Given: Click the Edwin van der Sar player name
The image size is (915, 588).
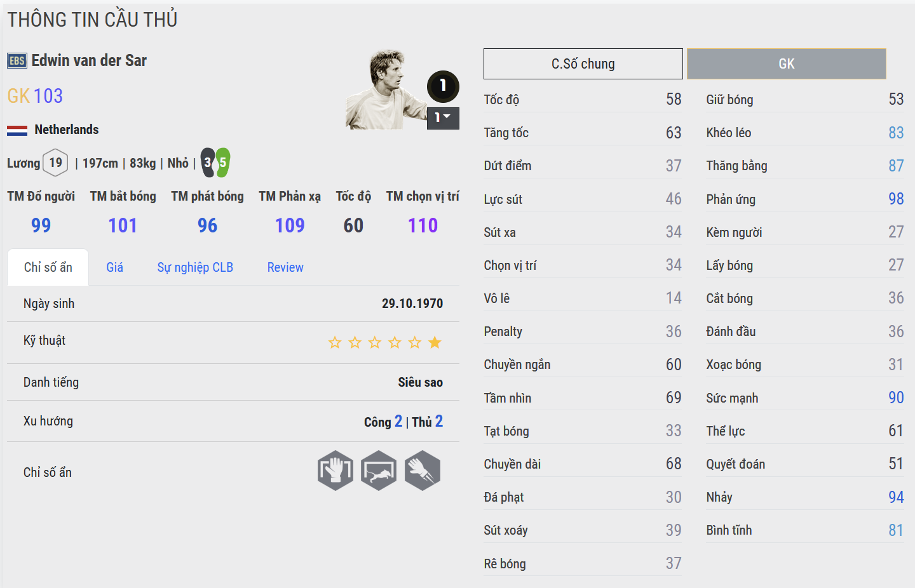Looking at the screenshot, I should [89, 61].
